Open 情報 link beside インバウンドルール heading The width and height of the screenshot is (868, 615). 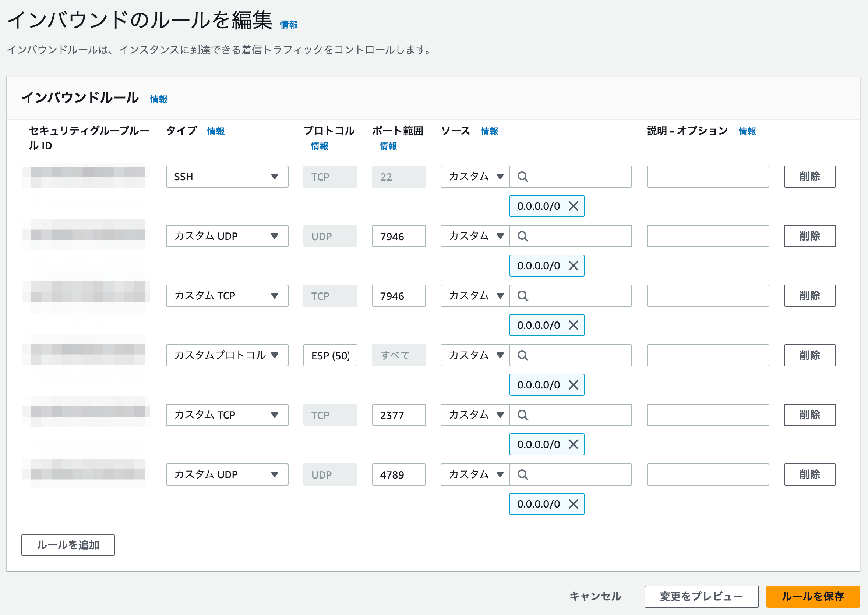[x=159, y=99]
